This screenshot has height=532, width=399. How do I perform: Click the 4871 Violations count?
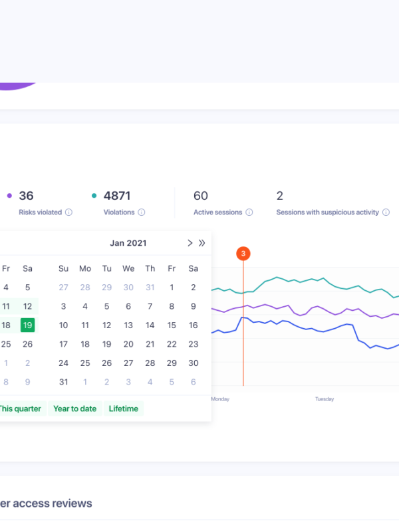(117, 196)
